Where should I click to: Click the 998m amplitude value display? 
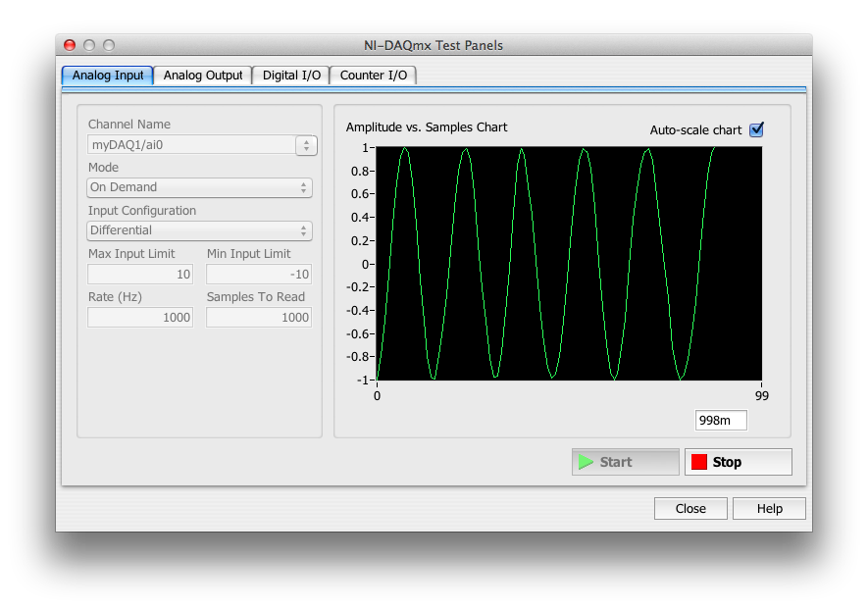721,421
